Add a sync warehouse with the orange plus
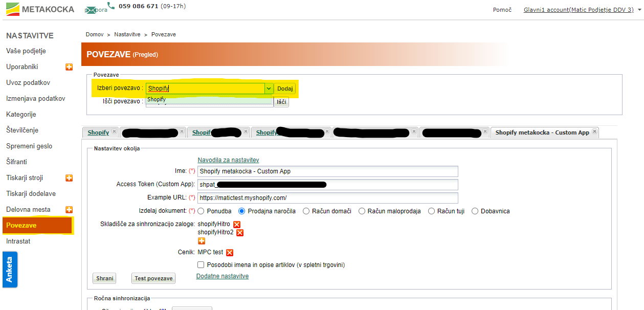The image size is (644, 310). (x=202, y=241)
